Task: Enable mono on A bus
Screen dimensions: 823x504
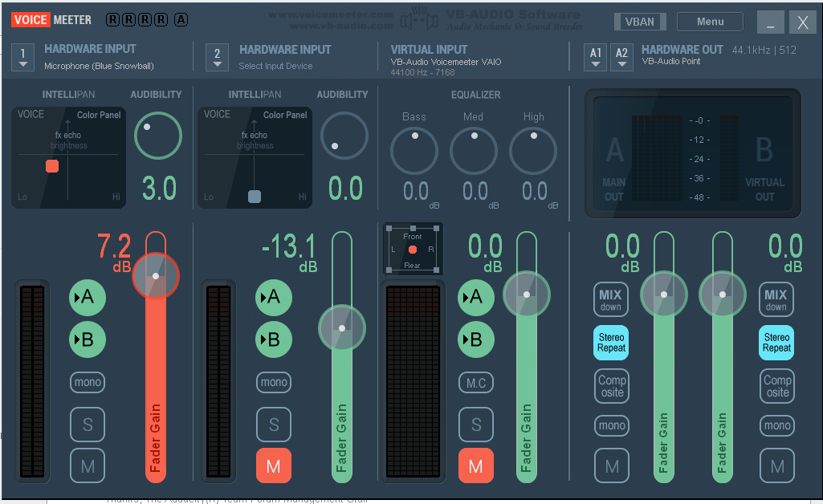Action: point(612,425)
